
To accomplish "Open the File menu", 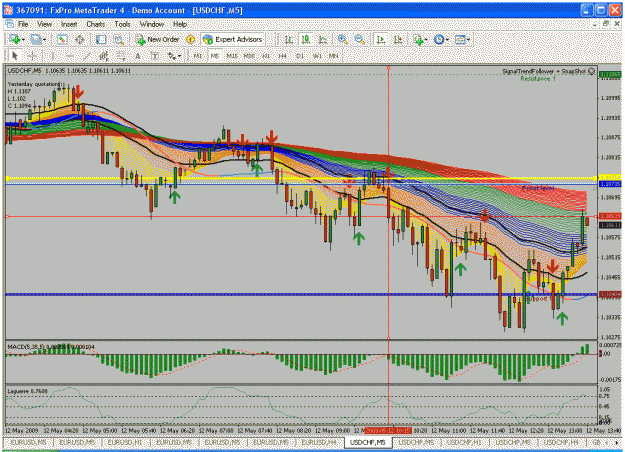I will click(x=23, y=24).
